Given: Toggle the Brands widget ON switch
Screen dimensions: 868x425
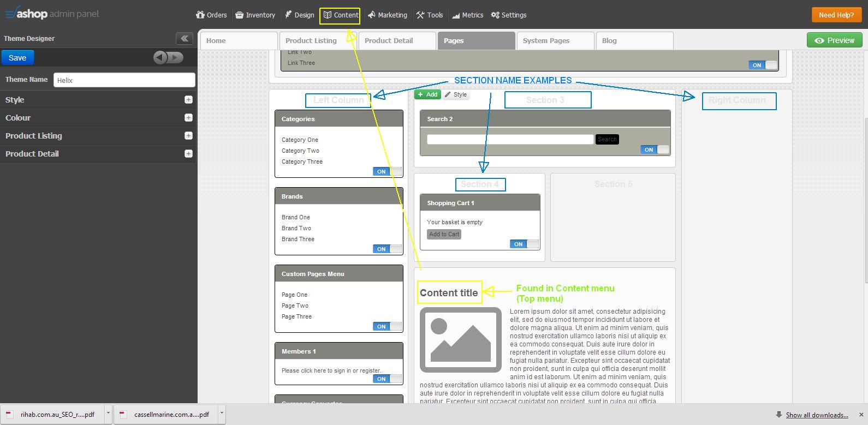Looking at the screenshot, I should point(387,249).
